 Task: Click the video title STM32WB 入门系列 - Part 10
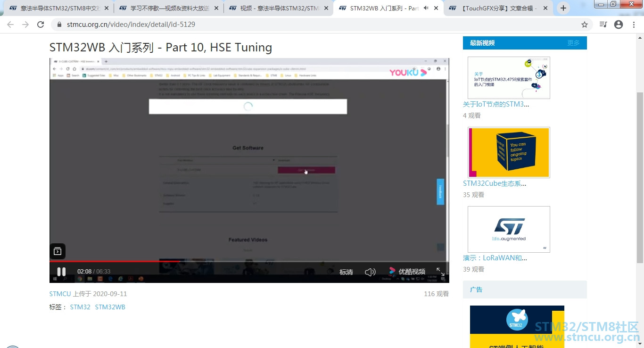pyautogui.click(x=161, y=47)
